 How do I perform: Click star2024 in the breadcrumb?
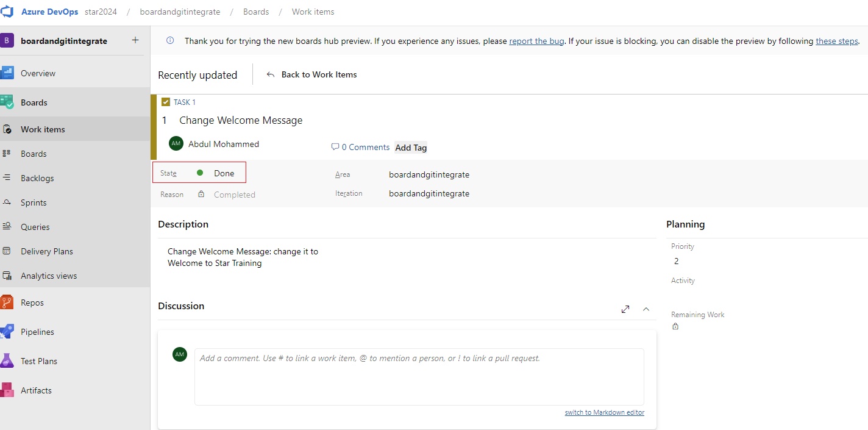click(101, 12)
